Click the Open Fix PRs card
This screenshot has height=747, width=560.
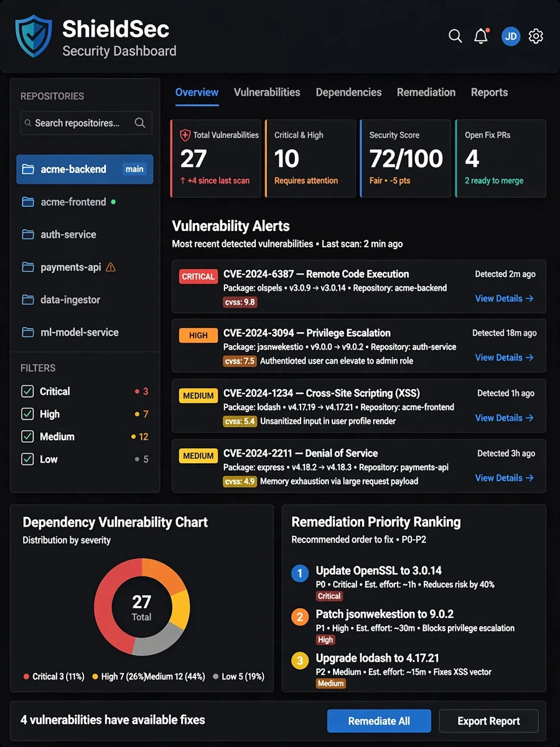[x=500, y=159]
